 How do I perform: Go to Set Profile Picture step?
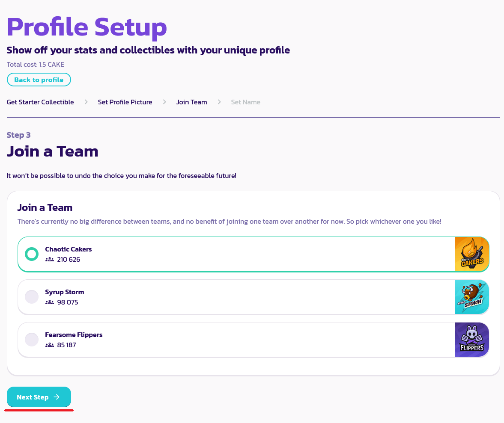125,102
